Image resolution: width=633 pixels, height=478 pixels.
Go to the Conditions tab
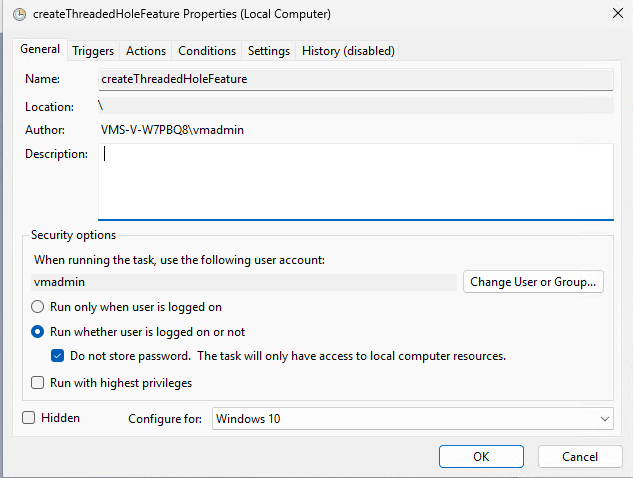pos(207,51)
